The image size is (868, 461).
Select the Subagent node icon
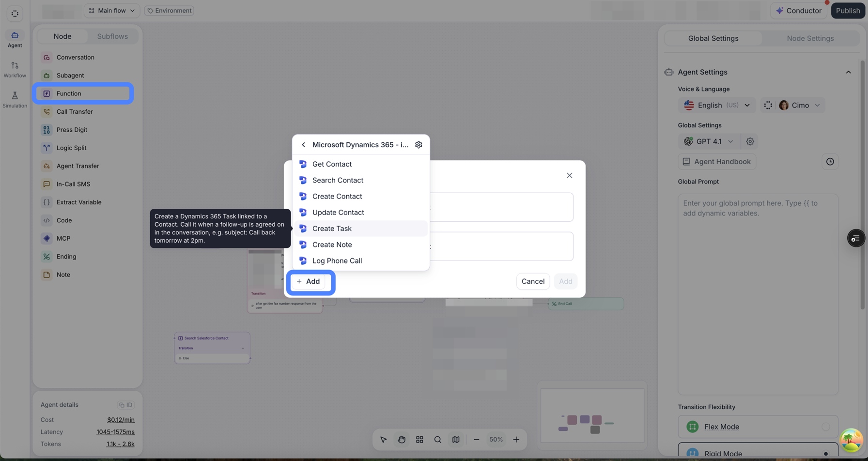[46, 76]
